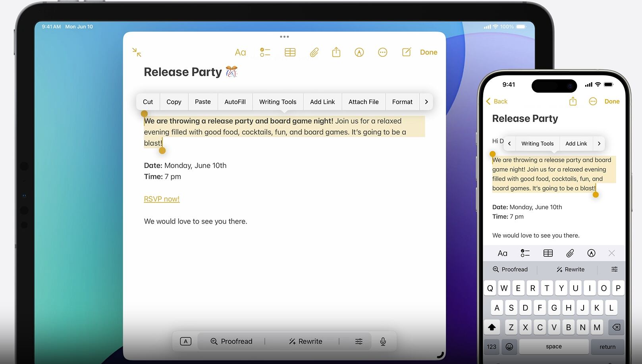Show more iPad edit menu options arrow
This screenshot has height=364, width=642.
coord(426,102)
